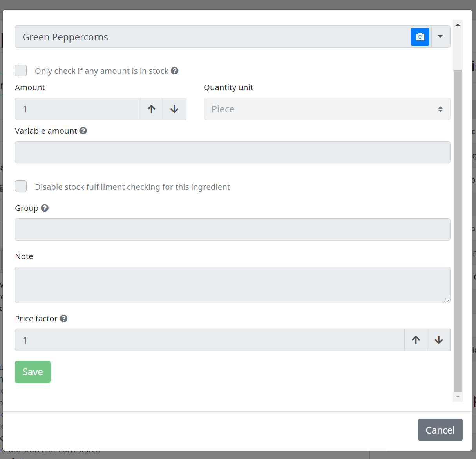Click inside the Note text area
Image resolution: width=476 pixels, height=459 pixels.
pyautogui.click(x=233, y=285)
